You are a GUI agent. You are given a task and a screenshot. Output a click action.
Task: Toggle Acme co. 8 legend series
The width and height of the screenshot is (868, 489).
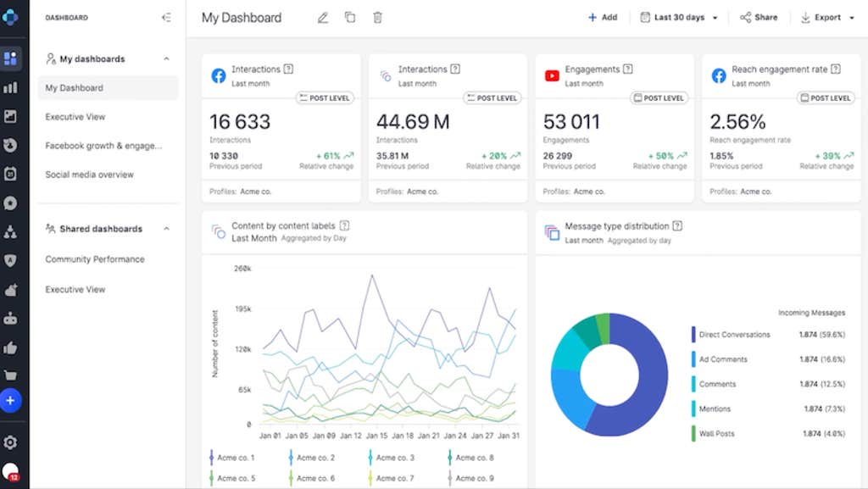(474, 458)
